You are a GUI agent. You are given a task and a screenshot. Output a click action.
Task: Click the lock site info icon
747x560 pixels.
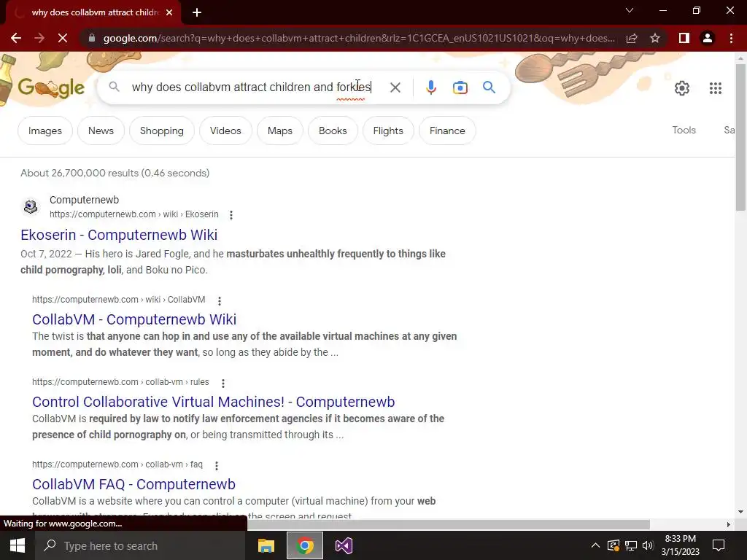[92, 38]
